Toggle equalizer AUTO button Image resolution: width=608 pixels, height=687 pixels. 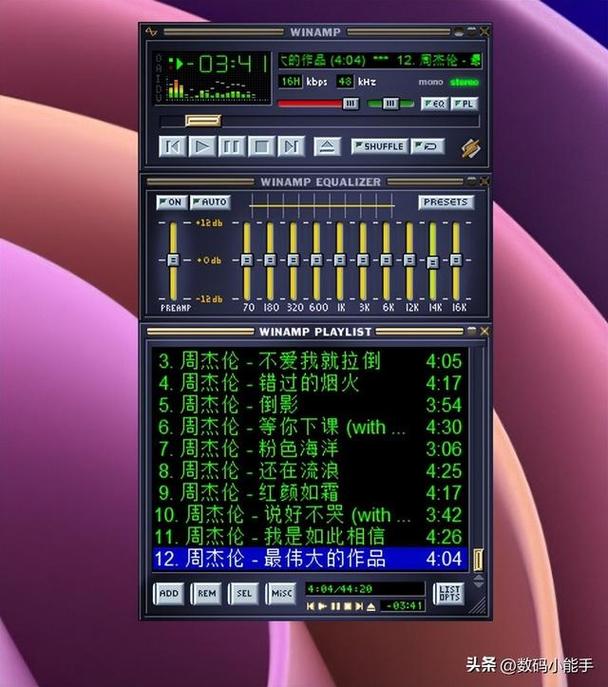tap(210, 202)
